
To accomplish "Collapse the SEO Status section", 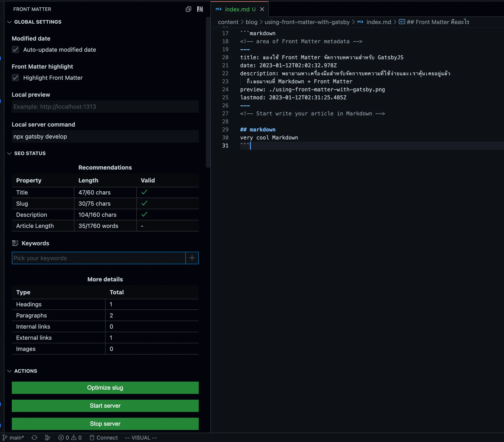I will pyautogui.click(x=9, y=153).
